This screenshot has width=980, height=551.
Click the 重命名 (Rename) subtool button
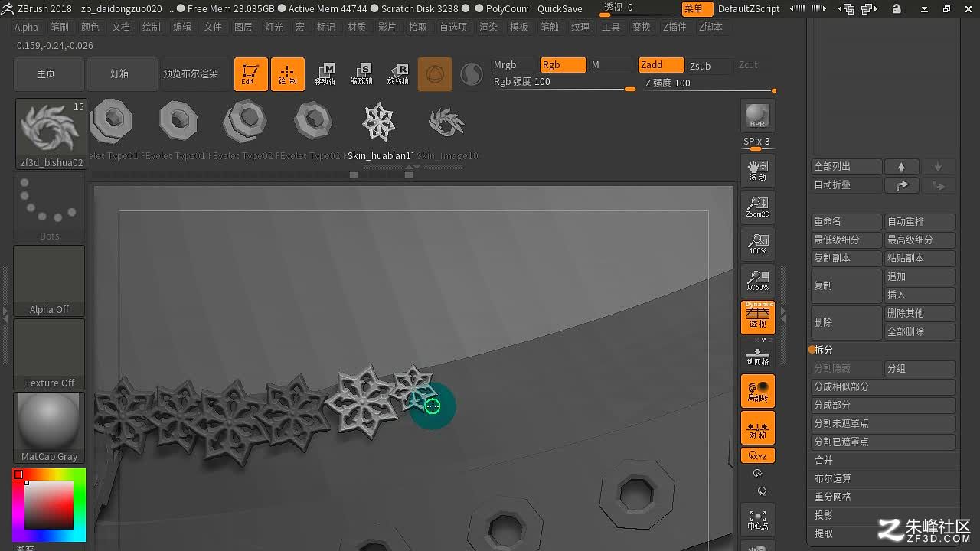tap(846, 222)
